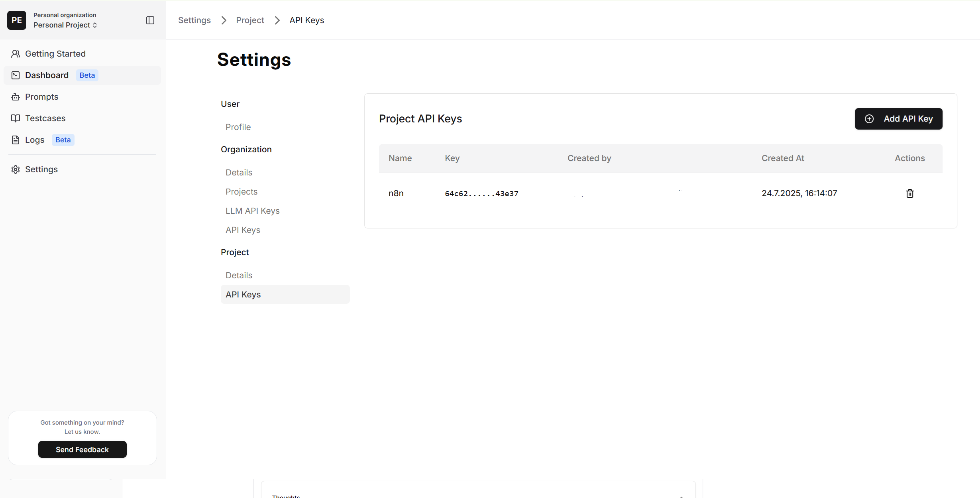Click the Actions column header
Screen dimensions: 980x498
910,158
